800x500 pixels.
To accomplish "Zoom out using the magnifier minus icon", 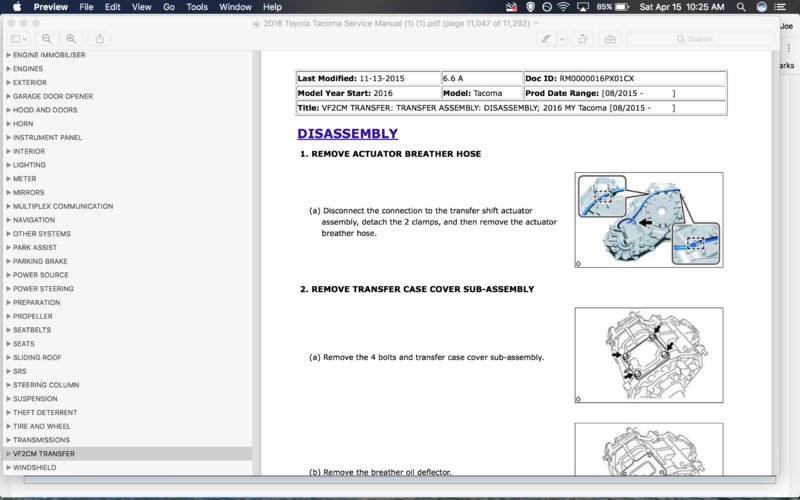I will 46,39.
